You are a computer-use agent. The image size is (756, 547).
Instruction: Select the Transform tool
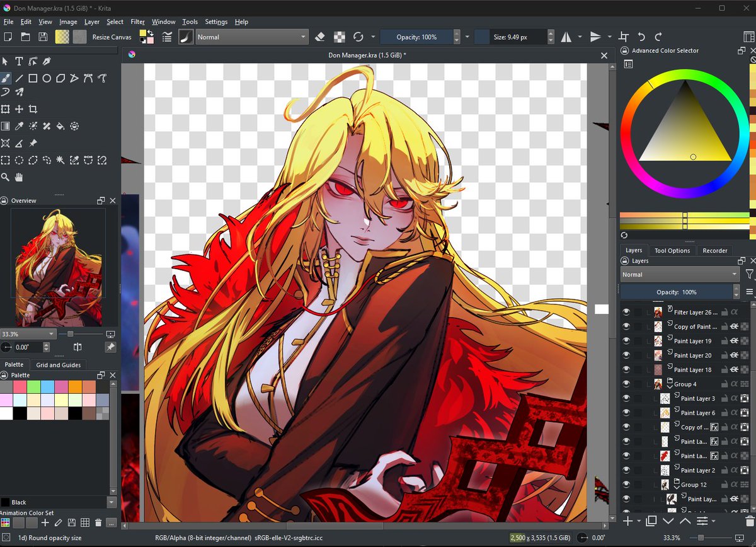[6, 109]
